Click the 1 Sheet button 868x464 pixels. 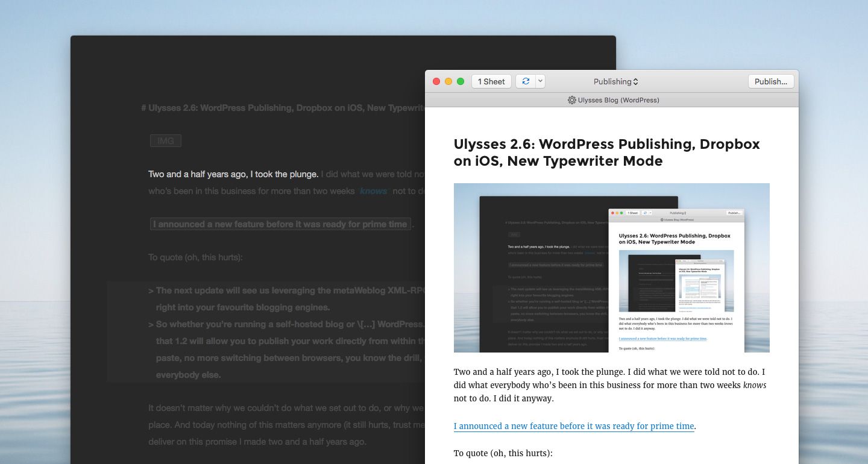491,81
